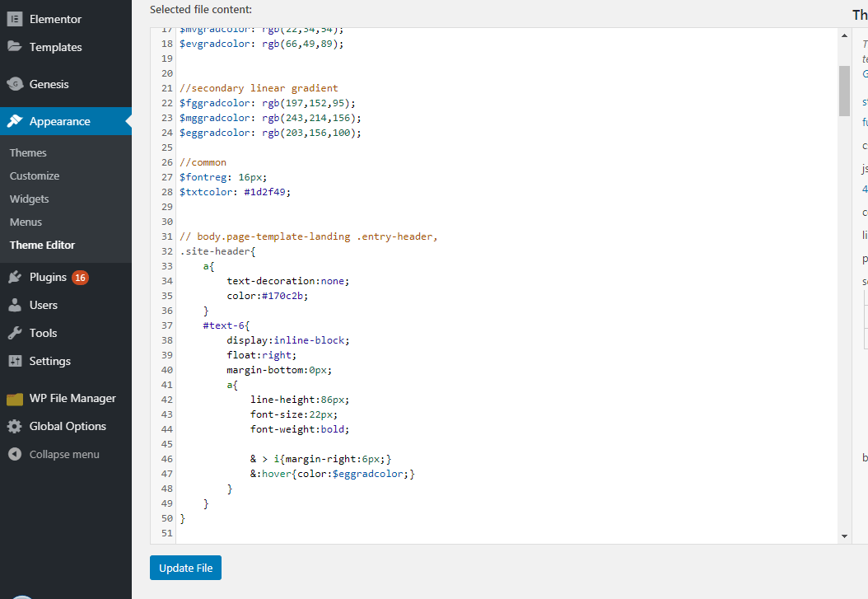Click the Elementor icon in sidebar
This screenshot has height=599, width=868.
point(14,19)
